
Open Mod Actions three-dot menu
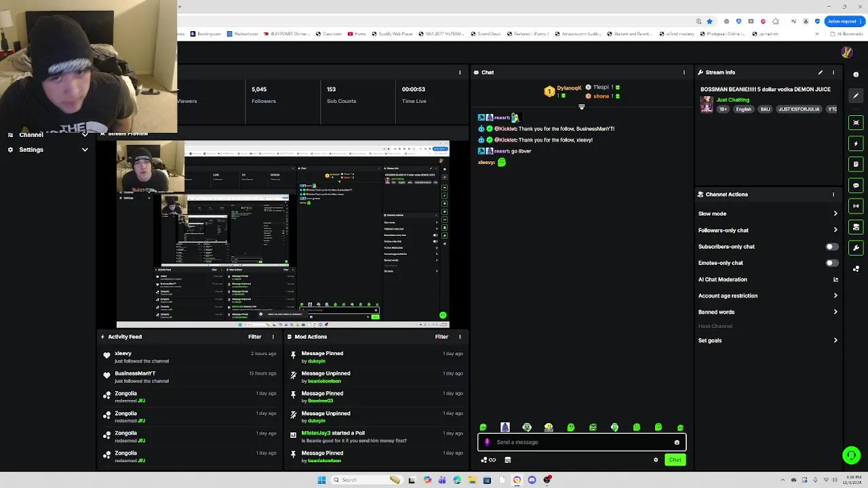coord(460,337)
